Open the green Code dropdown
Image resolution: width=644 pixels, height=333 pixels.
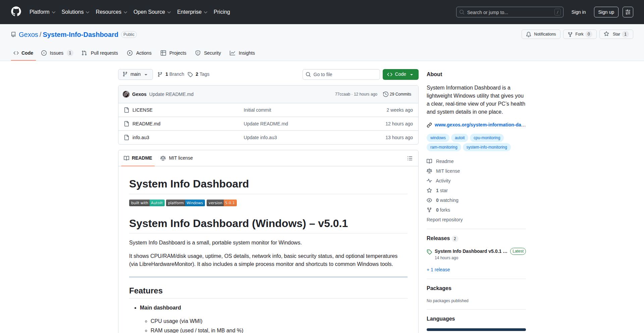[400, 74]
